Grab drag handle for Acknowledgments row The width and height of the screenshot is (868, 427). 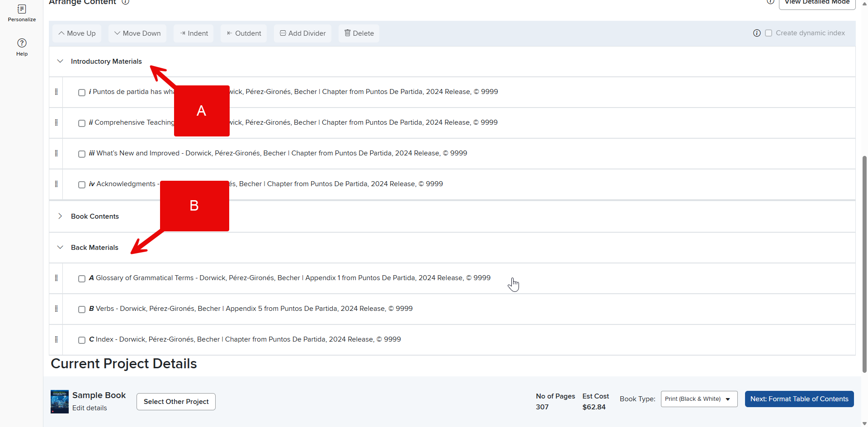[56, 184]
